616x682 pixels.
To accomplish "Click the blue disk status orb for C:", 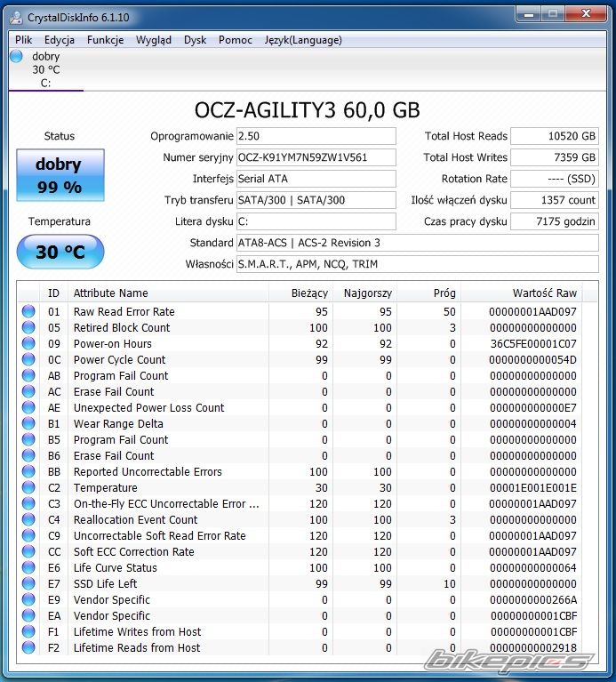I will (16, 57).
